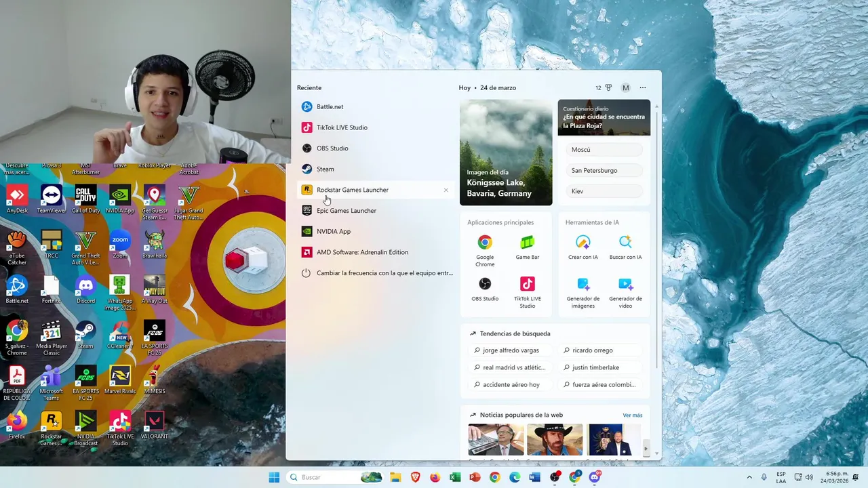Image resolution: width=868 pixels, height=488 pixels.
Task: Open Discord from the taskbar
Action: (x=595, y=477)
